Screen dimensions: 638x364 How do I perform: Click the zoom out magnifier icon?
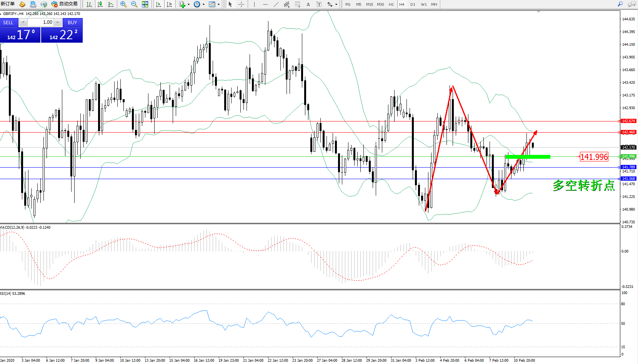point(134,4)
